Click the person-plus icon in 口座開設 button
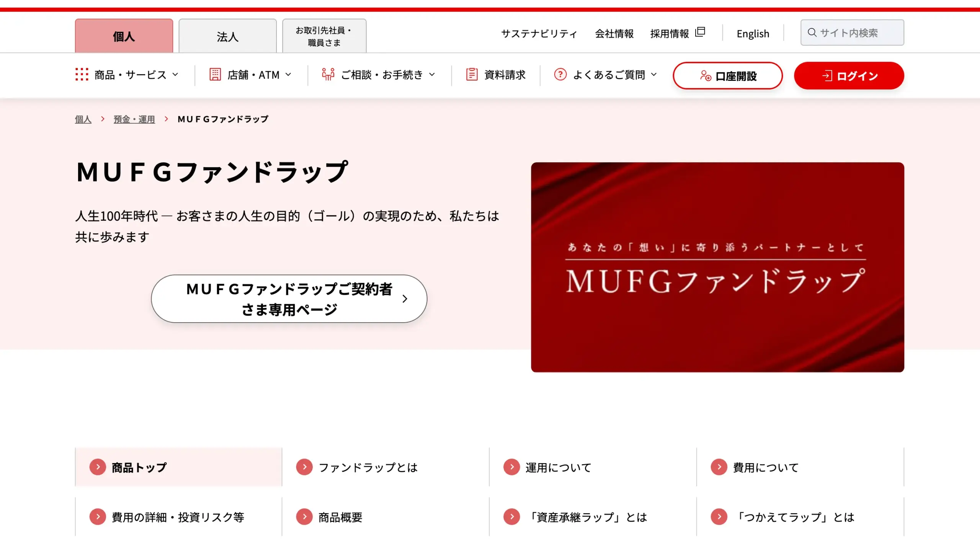Viewport: 980px width, 545px height. pyautogui.click(x=706, y=76)
